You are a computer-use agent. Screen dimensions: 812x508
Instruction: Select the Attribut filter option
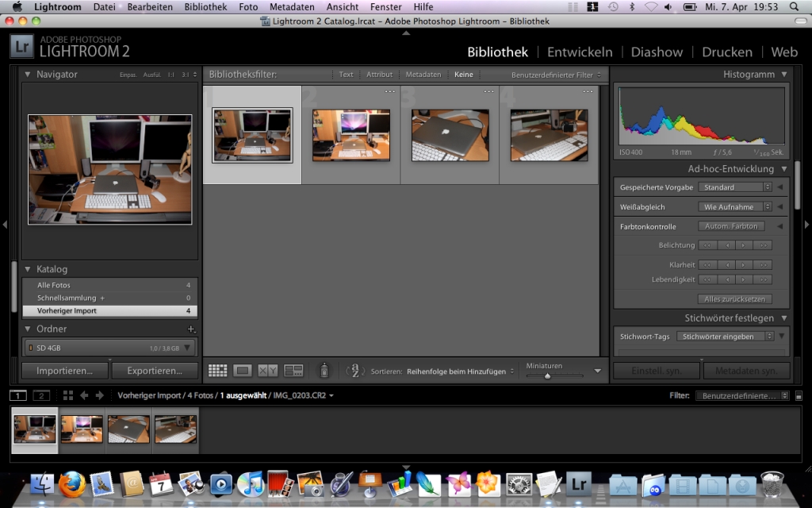click(380, 75)
